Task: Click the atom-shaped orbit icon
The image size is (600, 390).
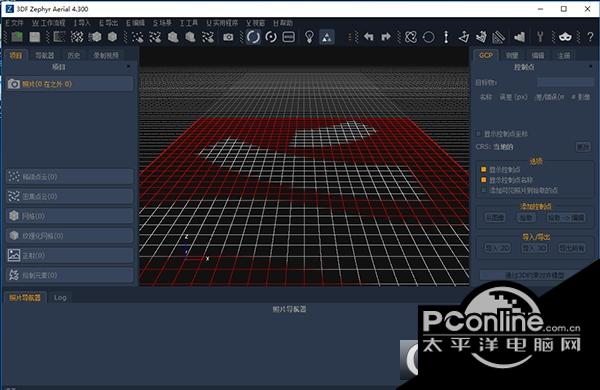Action: (x=411, y=37)
